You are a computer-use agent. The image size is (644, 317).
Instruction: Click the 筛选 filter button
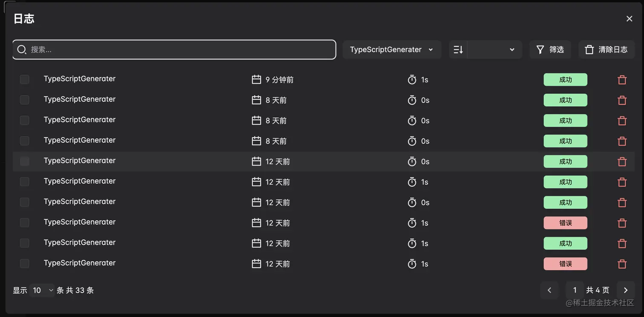pyautogui.click(x=550, y=49)
